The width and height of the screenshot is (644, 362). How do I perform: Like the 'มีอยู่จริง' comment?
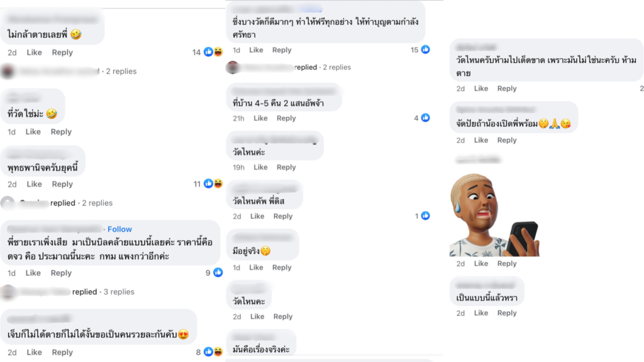pyautogui.click(x=256, y=268)
